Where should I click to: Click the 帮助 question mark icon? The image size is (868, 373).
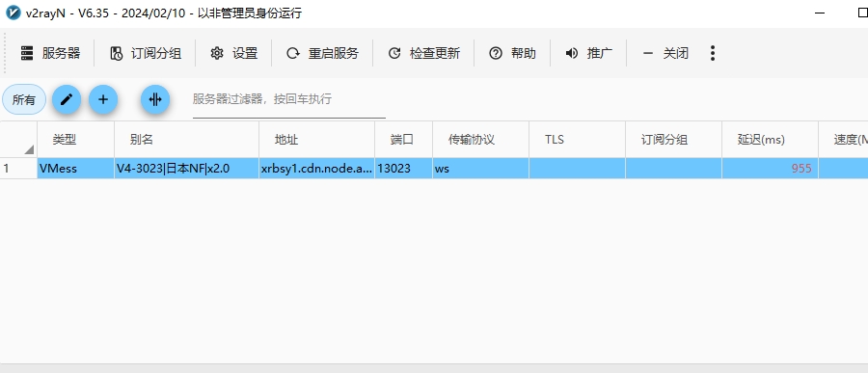[x=496, y=53]
